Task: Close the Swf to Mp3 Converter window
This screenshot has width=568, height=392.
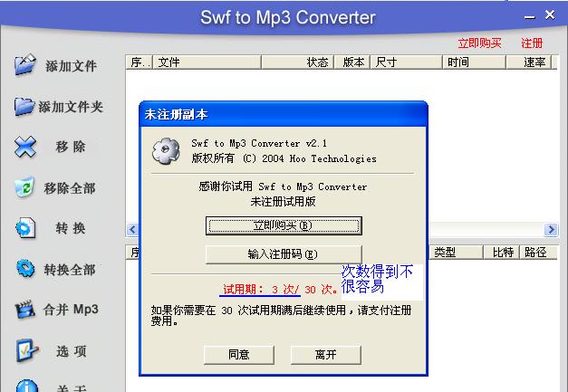Action: point(550,14)
